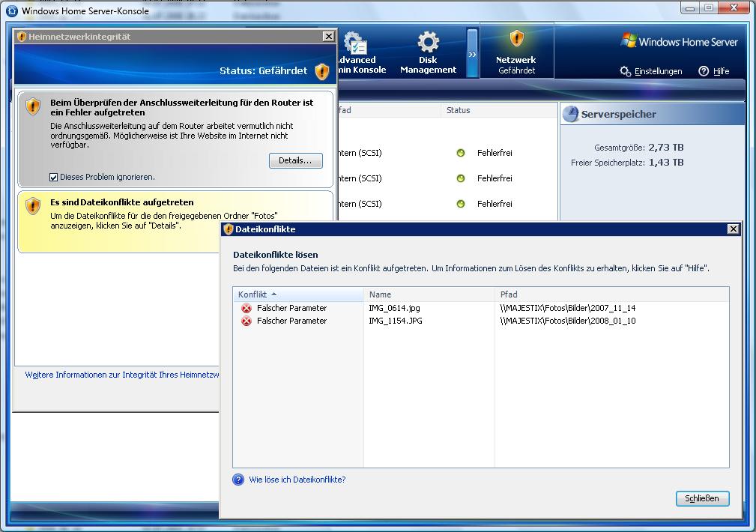The height and width of the screenshot is (532, 756).
Task: Click the Dateikonflikte dialog title shield icon
Action: (229, 229)
